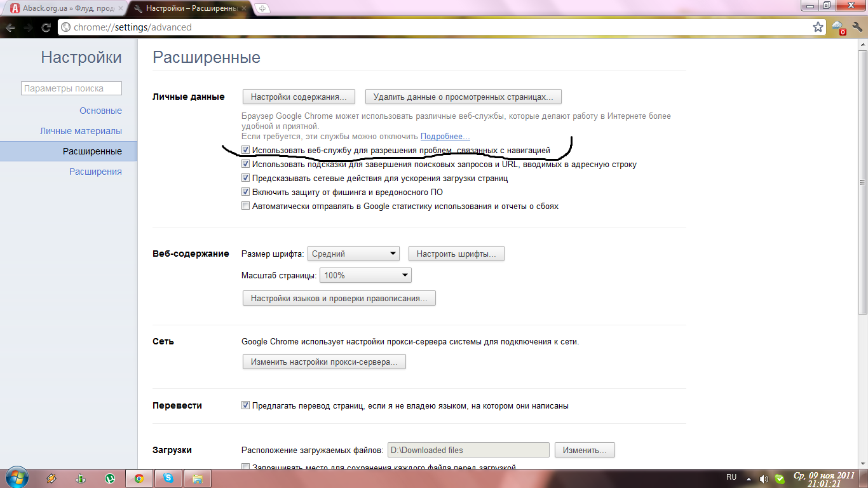Toggle Использовать веб-службу для навигации checkbox

[246, 151]
